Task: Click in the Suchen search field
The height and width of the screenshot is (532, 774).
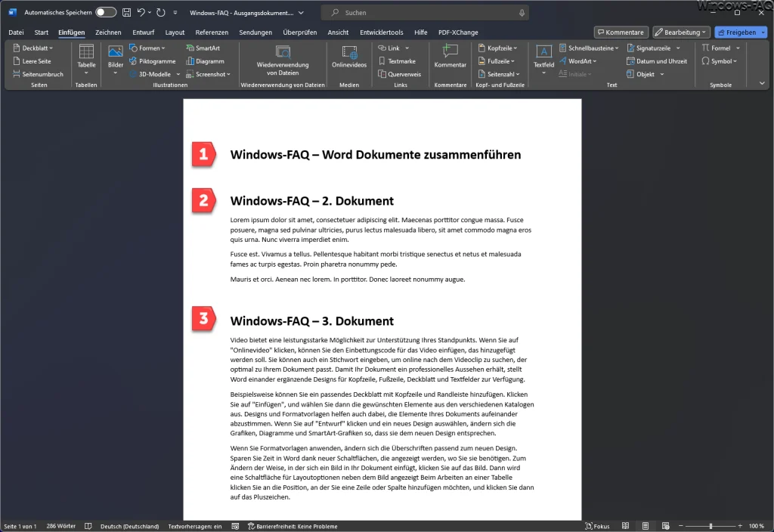Action: (x=425, y=13)
